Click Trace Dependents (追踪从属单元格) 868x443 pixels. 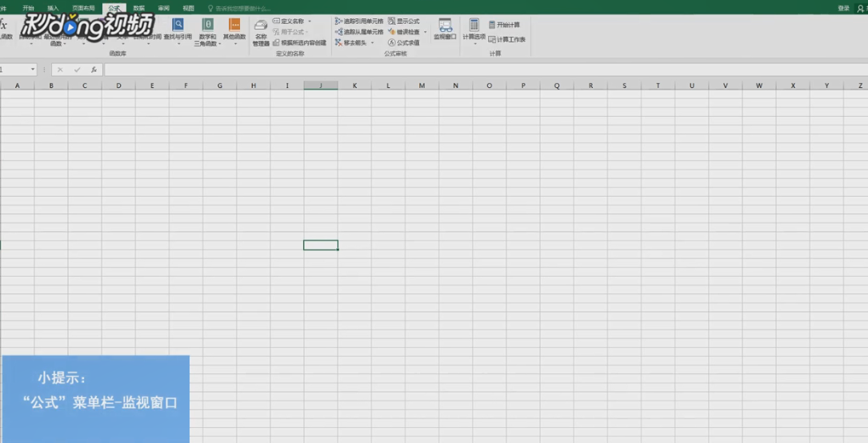(x=359, y=32)
